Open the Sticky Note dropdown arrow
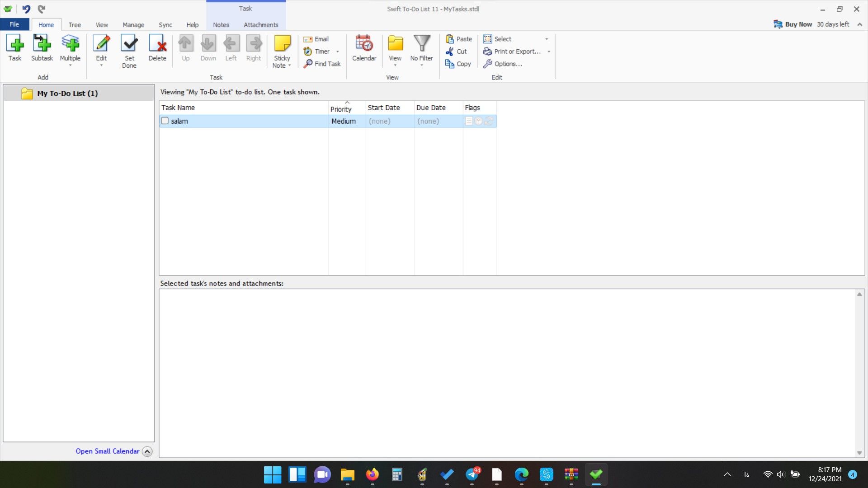The width and height of the screenshot is (868, 488). click(289, 66)
